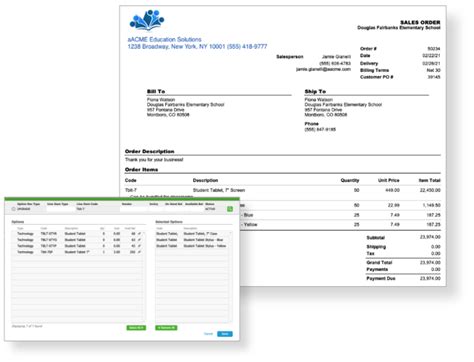Select the Student Tablet Stylus - Blue selected option
Screen dimensions: 474x362
pyautogui.click(x=192, y=240)
